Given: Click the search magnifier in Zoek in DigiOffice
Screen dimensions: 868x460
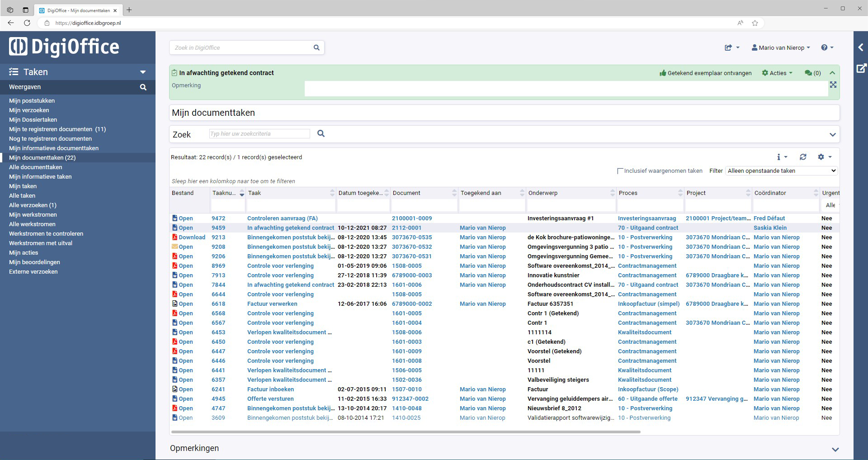Looking at the screenshot, I should point(316,47).
